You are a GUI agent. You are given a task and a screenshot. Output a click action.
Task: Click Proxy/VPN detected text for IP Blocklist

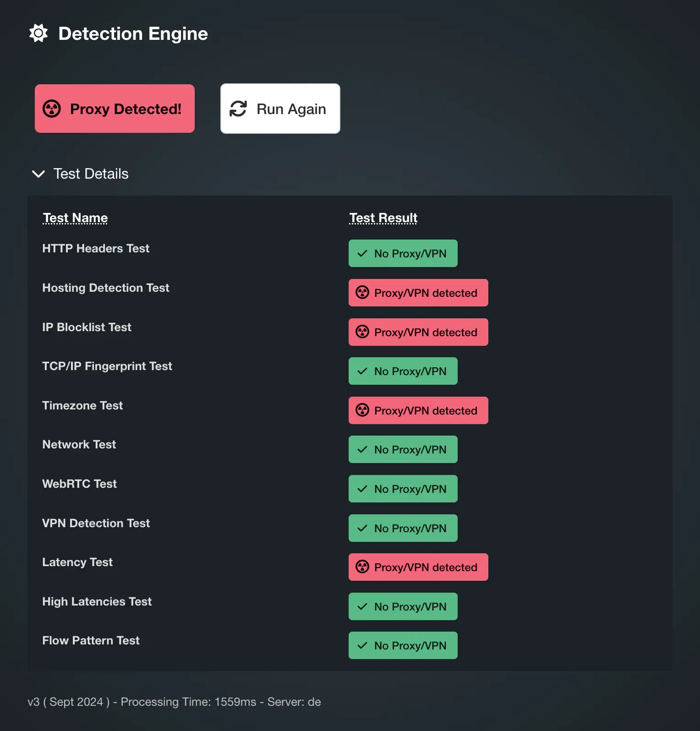tap(426, 332)
